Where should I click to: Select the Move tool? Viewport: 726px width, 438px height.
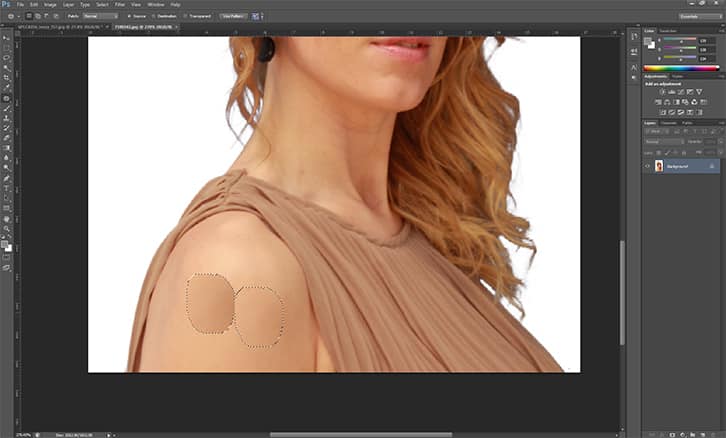click(6, 38)
